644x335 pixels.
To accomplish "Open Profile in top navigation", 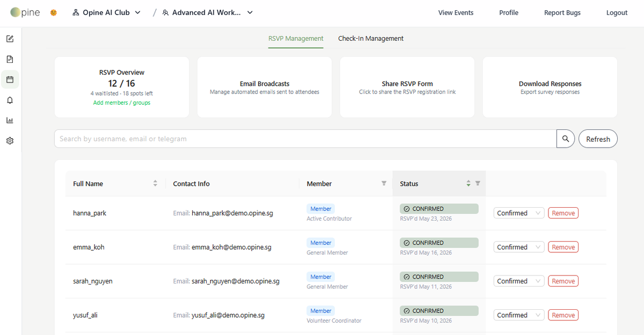I will pos(509,13).
